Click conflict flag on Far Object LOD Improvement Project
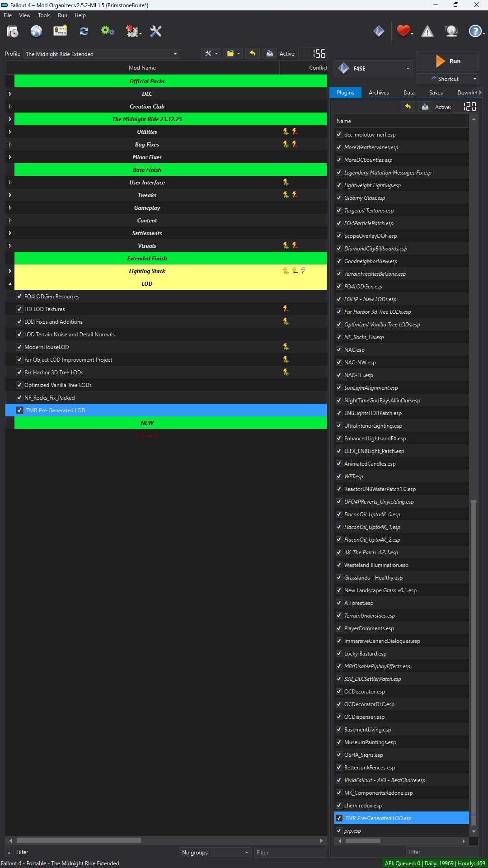The height and width of the screenshot is (868, 488). [x=286, y=359]
